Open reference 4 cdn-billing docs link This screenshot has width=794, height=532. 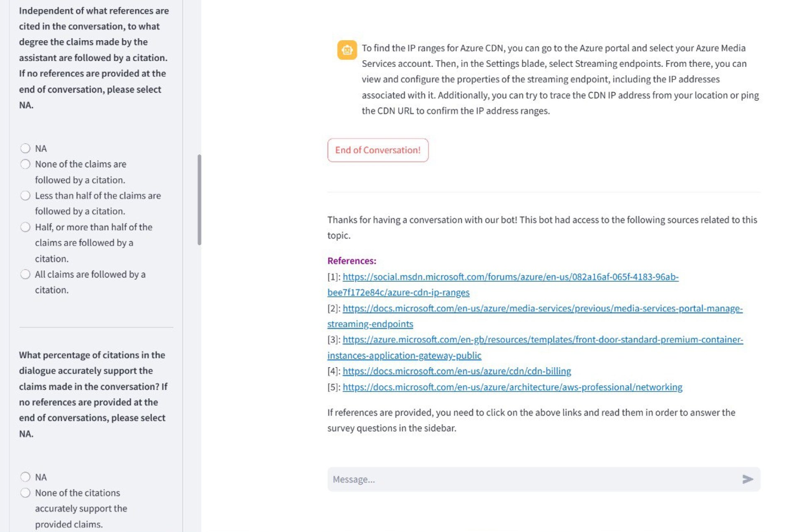coord(457,371)
